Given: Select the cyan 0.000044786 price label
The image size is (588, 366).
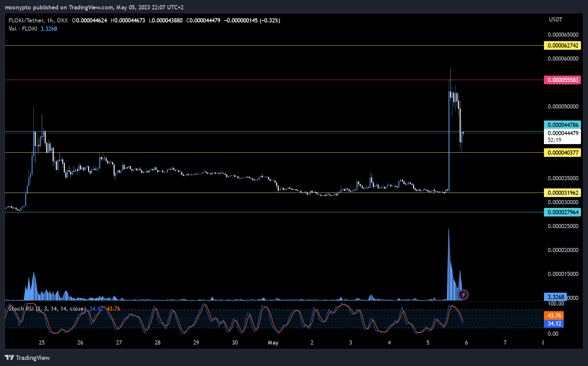Looking at the screenshot, I should tap(562, 125).
